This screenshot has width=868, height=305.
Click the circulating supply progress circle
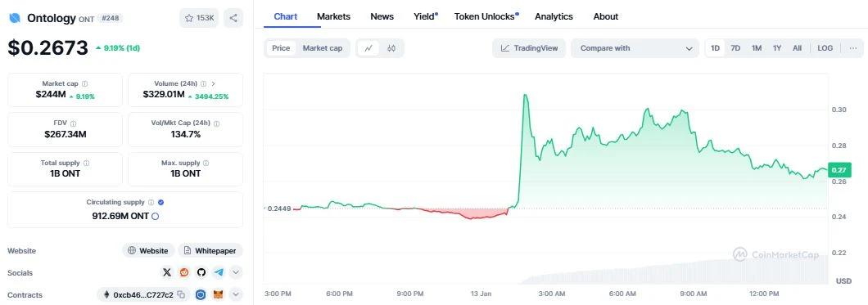coord(155,216)
